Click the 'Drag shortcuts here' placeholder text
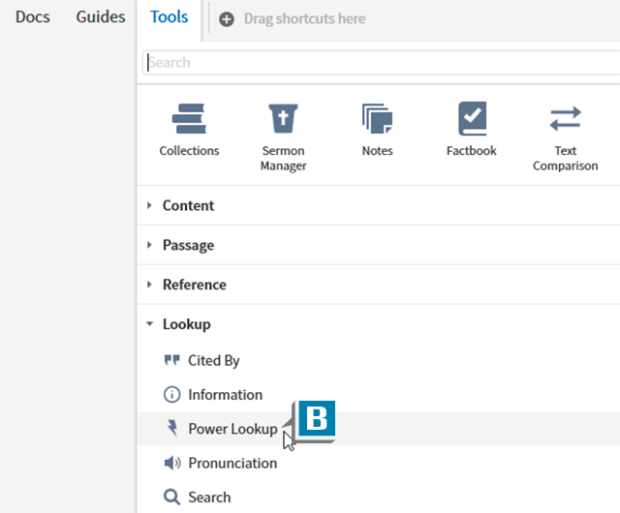Image resolution: width=620 pixels, height=513 pixels. click(305, 19)
